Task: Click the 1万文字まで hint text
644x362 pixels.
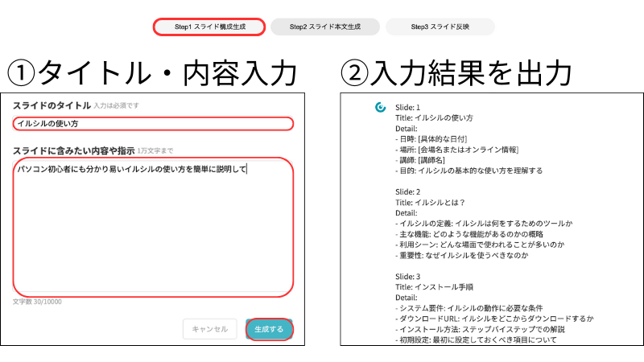Action: click(155, 151)
